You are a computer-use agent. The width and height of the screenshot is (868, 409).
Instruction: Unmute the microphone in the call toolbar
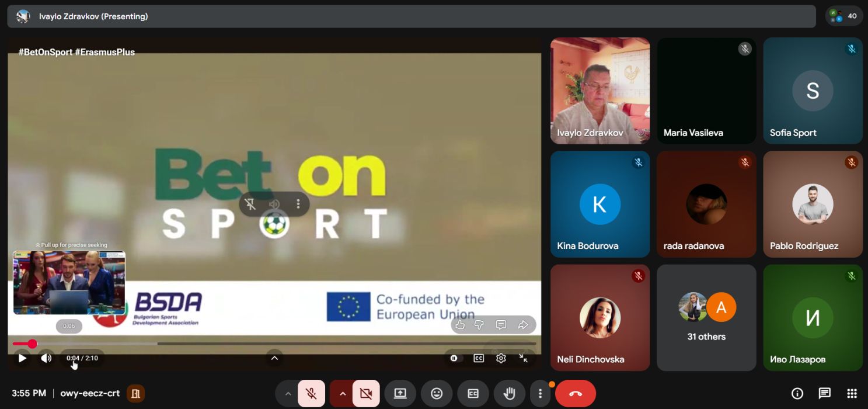click(x=312, y=394)
